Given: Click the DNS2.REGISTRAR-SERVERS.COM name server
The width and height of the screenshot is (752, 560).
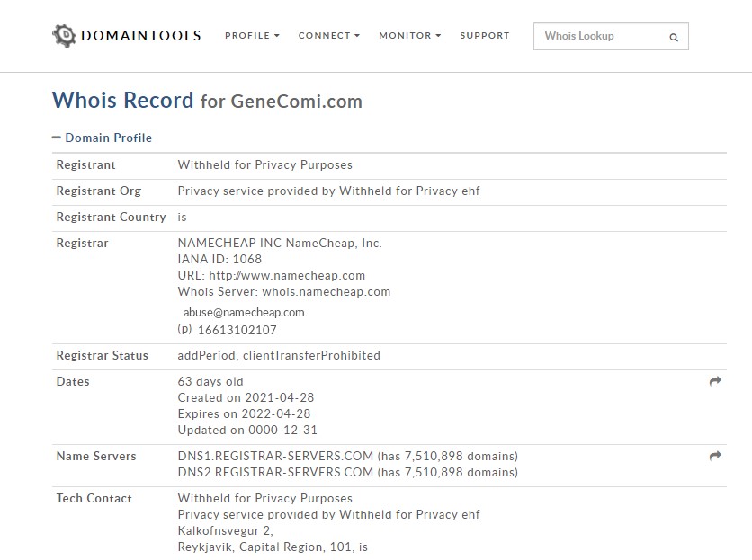Looking at the screenshot, I should click(x=275, y=472).
